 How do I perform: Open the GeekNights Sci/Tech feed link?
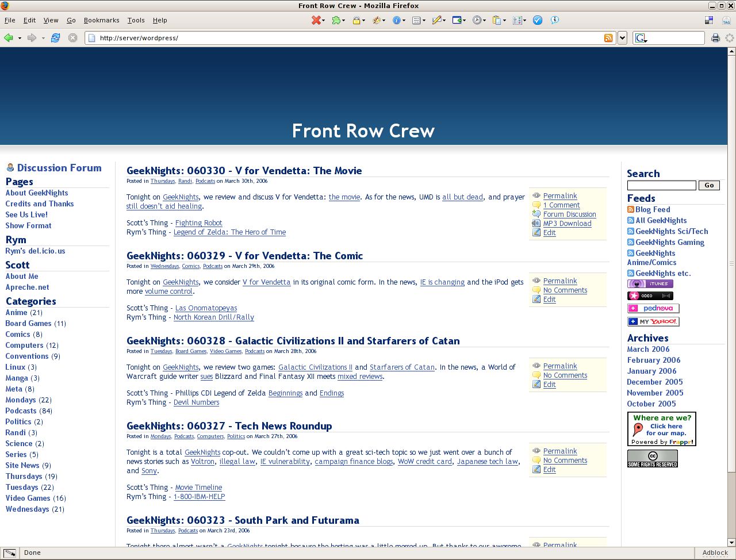click(x=672, y=232)
